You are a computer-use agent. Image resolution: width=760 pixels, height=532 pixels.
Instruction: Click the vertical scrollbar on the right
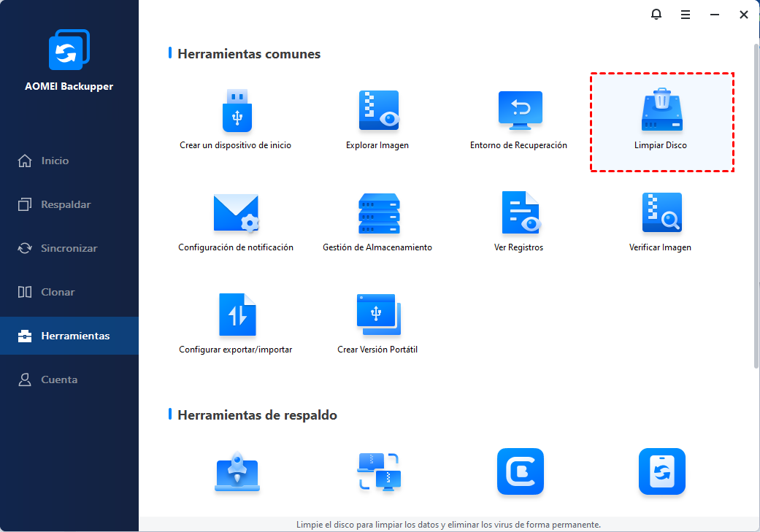pos(756,204)
